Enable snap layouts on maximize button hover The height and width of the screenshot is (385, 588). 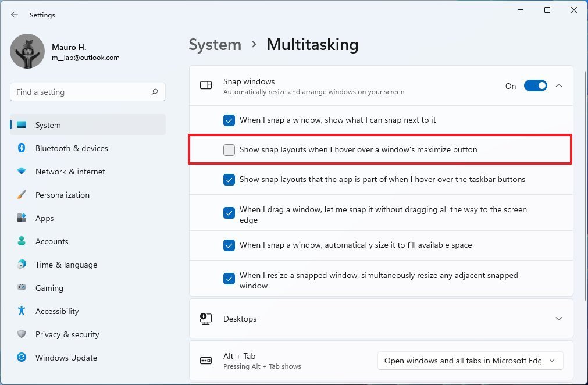[229, 149]
